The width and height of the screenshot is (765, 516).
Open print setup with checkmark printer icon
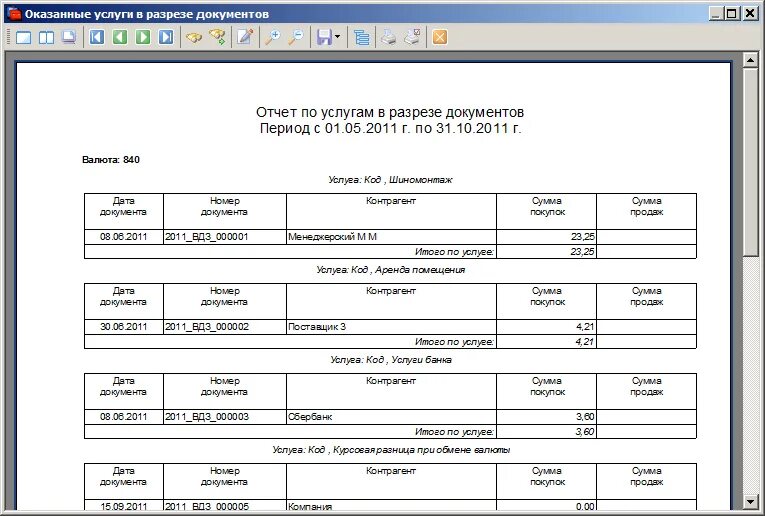coord(412,37)
